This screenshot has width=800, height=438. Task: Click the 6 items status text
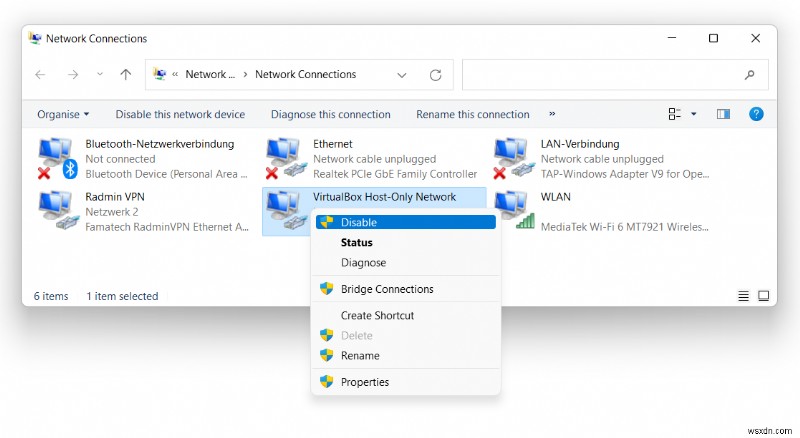tap(51, 296)
